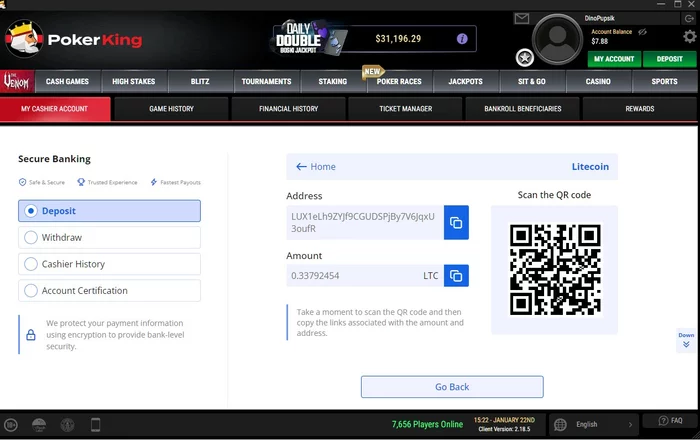
Task: Open settings with the gear icon
Action: tap(690, 36)
